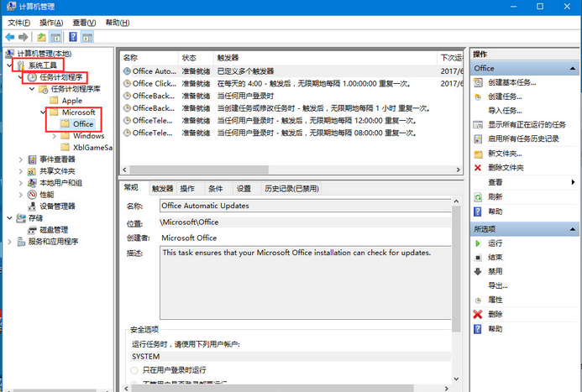The width and height of the screenshot is (582, 392).
Task: Expand the 事件查看器 node
Action: tap(21, 159)
